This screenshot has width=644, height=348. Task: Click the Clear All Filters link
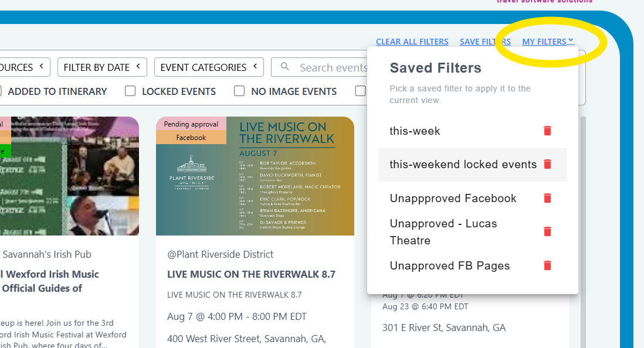click(x=412, y=42)
